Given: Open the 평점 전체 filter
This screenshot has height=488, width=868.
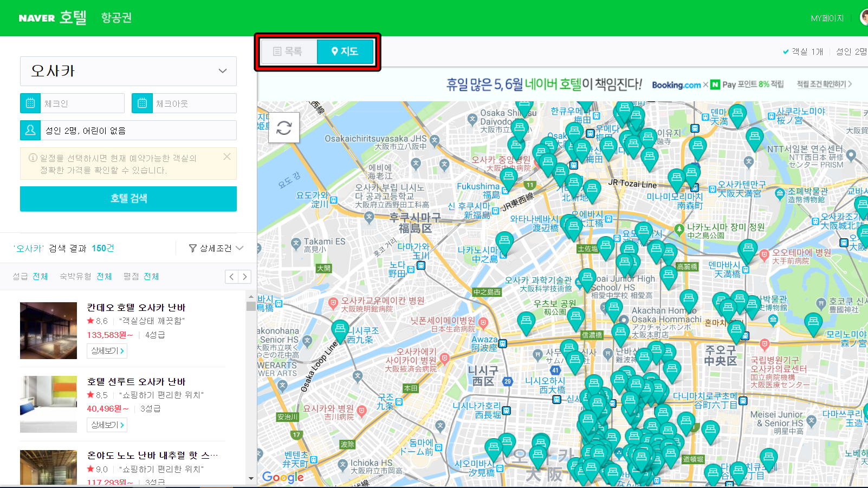Looking at the screenshot, I should pyautogui.click(x=141, y=276).
